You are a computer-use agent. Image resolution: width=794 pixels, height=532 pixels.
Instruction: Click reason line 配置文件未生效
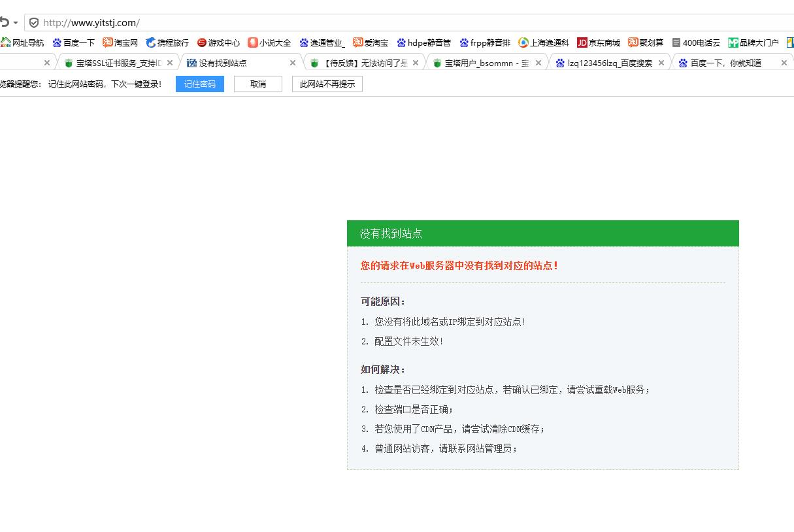[402, 341]
